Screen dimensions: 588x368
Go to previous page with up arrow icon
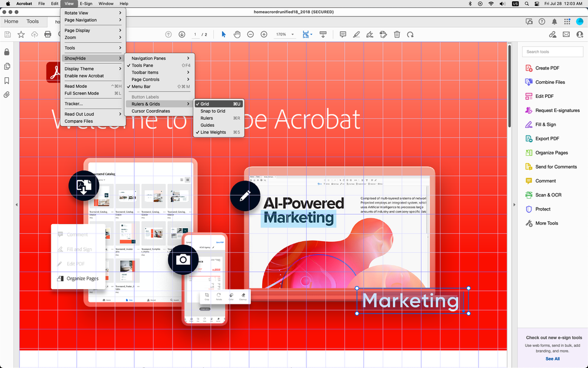pos(169,35)
